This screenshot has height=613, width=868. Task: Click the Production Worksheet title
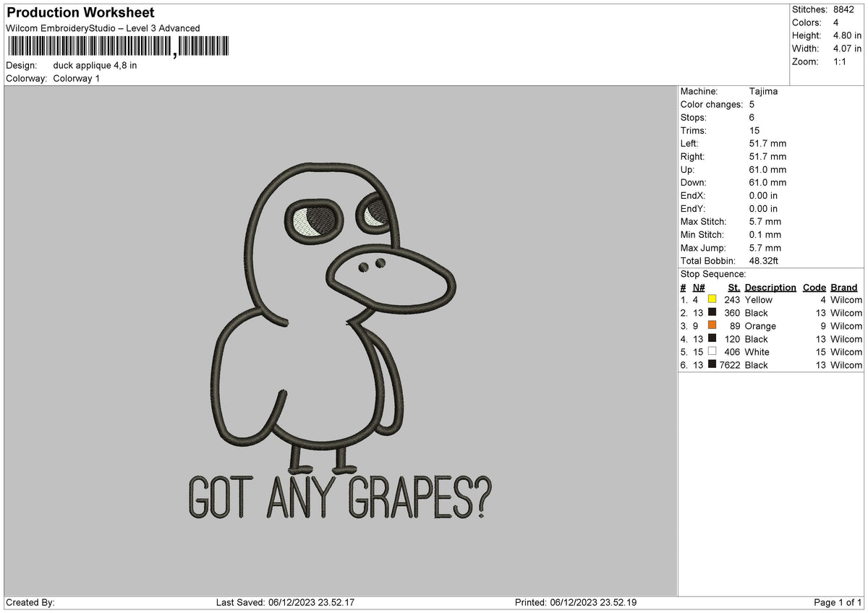click(x=80, y=13)
